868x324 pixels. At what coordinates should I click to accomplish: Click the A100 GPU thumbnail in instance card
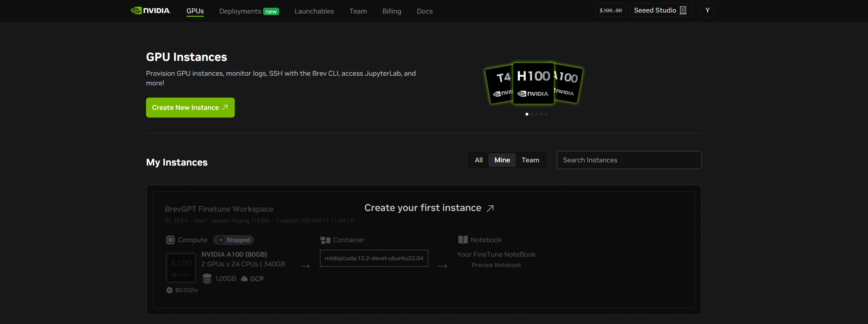pyautogui.click(x=181, y=268)
